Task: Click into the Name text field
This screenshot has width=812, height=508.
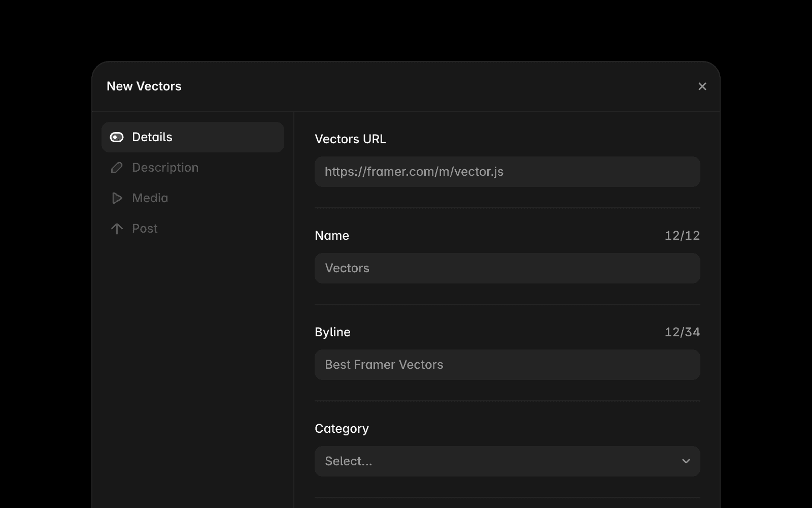Action: coord(507,268)
